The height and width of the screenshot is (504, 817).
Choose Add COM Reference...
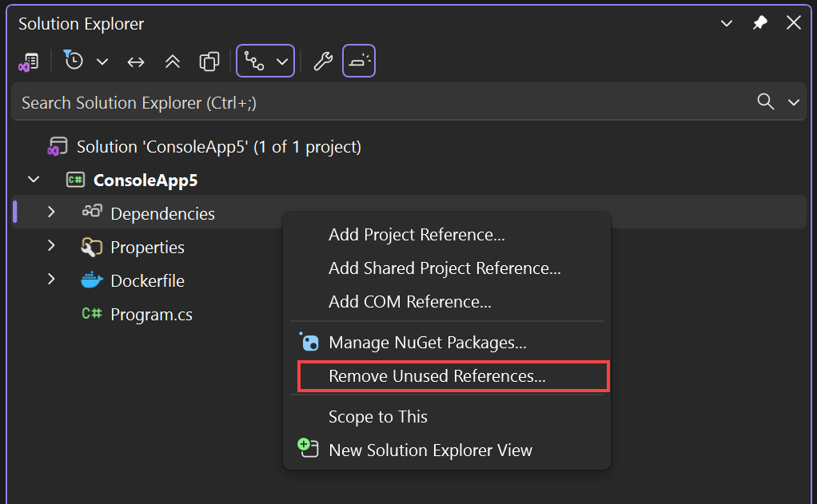pyautogui.click(x=409, y=301)
